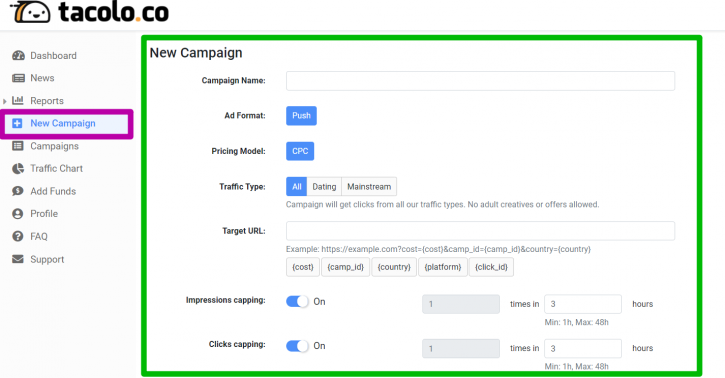The image size is (725, 378).
Task: Select Dating traffic type
Action: click(x=324, y=187)
